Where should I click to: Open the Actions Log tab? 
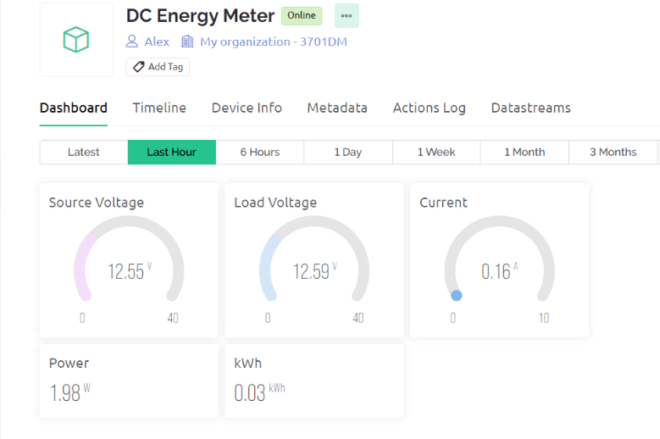[x=429, y=108]
